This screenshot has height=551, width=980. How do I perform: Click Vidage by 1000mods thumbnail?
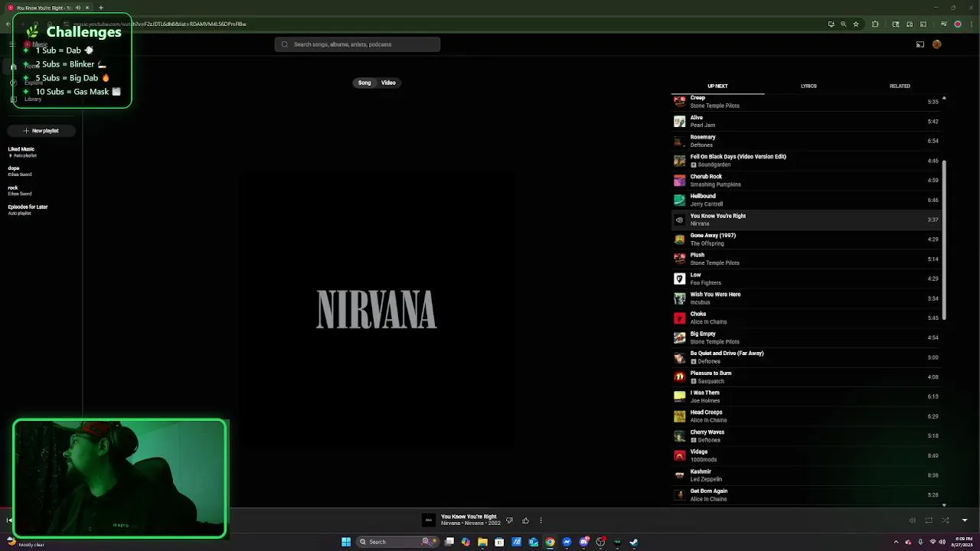pyautogui.click(x=679, y=455)
